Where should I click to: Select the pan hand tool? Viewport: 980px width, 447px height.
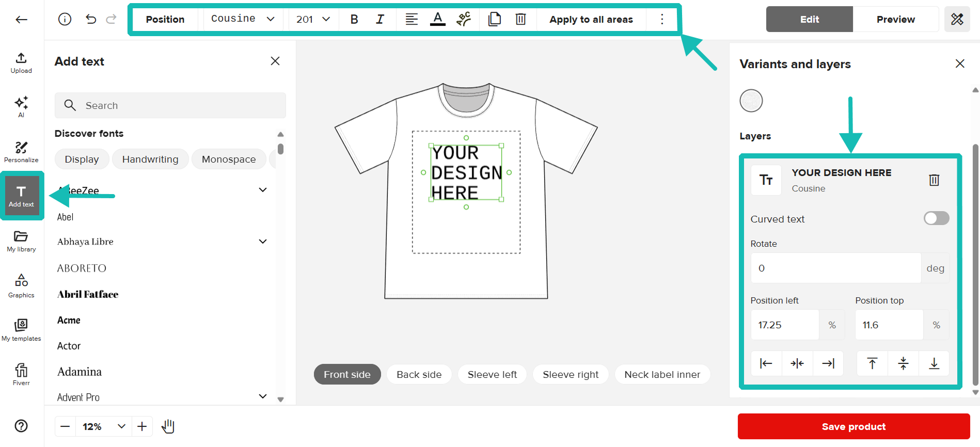click(168, 426)
